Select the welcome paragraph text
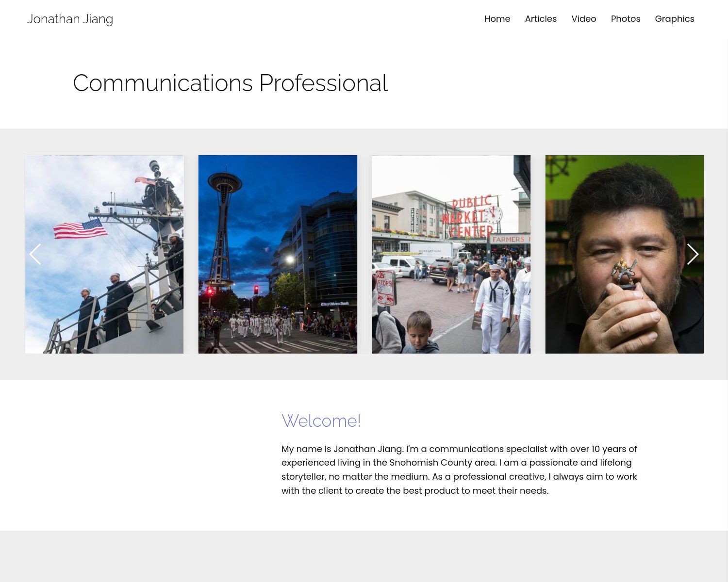The height and width of the screenshot is (582, 728). click(459, 469)
